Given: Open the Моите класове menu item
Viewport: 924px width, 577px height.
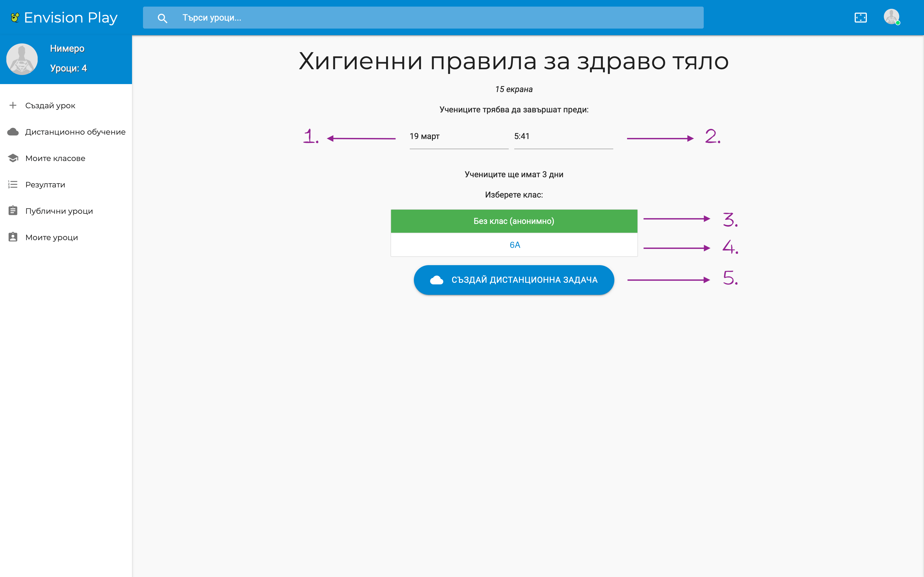Looking at the screenshot, I should [x=55, y=158].
